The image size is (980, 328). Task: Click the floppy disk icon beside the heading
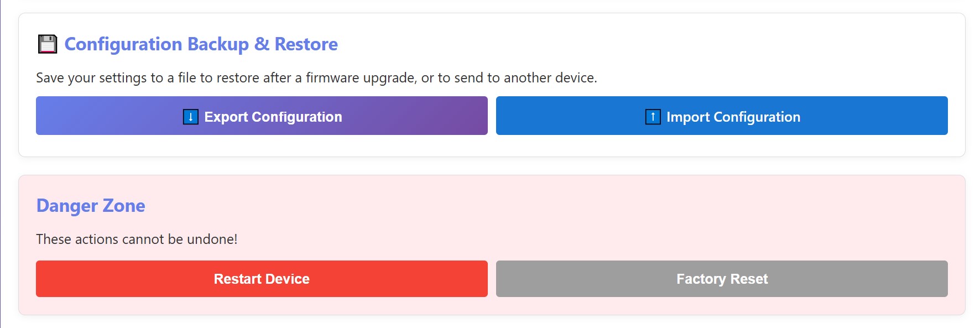pyautogui.click(x=48, y=44)
